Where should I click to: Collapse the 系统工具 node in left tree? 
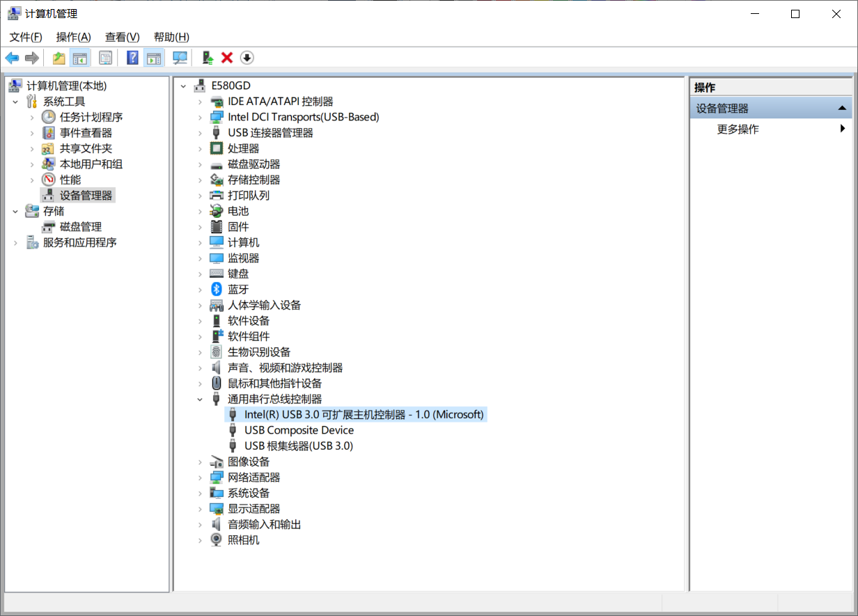pyautogui.click(x=15, y=102)
